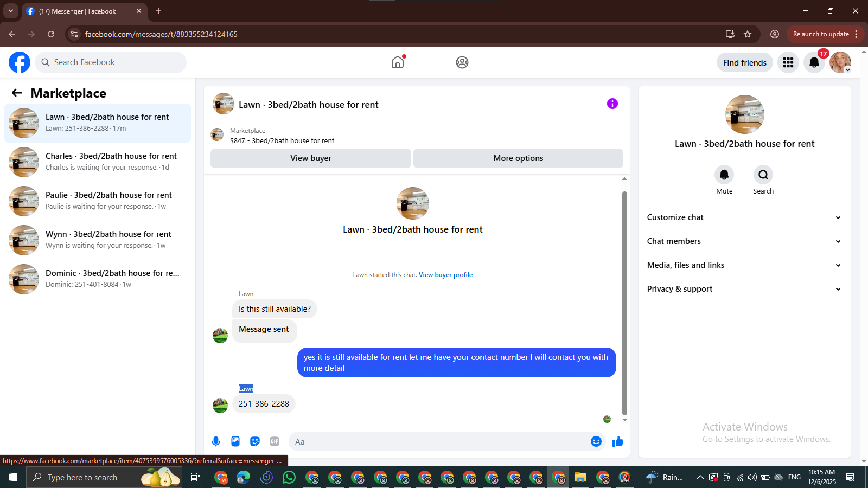Screen dimensions: 868x488
Task: Open the Windows notification center icon
Action: (x=850, y=477)
